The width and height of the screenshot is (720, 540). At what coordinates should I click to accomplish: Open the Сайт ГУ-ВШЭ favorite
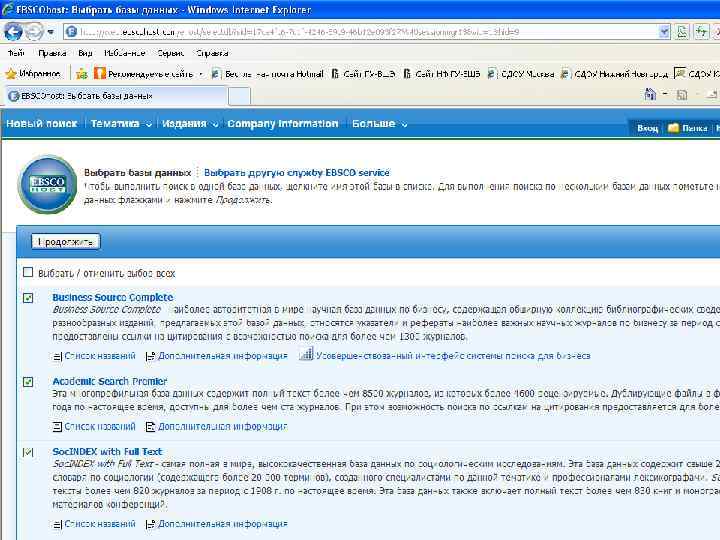pyautogui.click(x=363, y=73)
